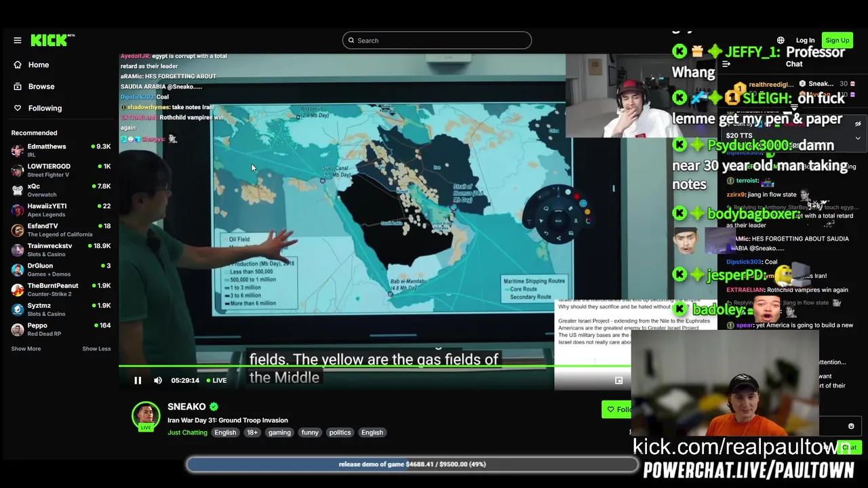Click the Log In button
Image resolution: width=868 pixels, height=488 pixels.
805,41
